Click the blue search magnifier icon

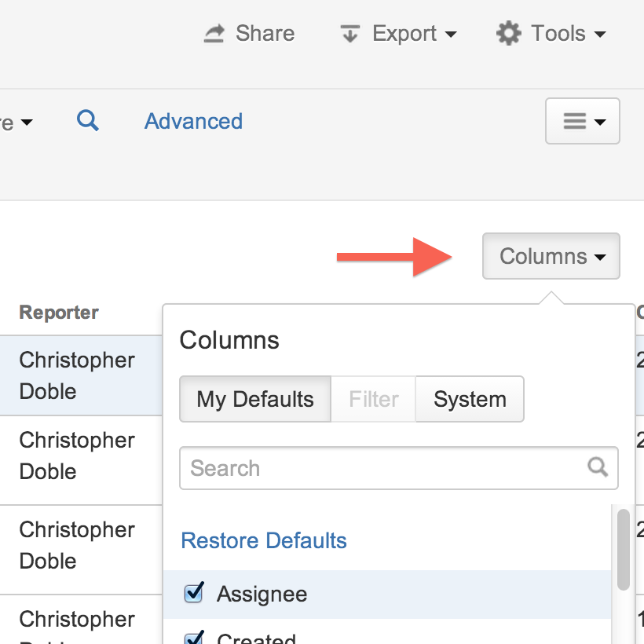point(88,120)
